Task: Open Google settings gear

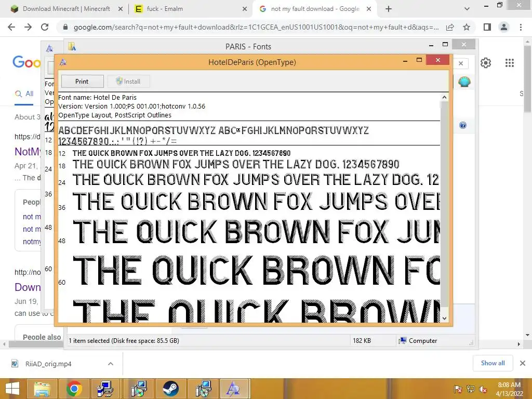Action: (486, 63)
